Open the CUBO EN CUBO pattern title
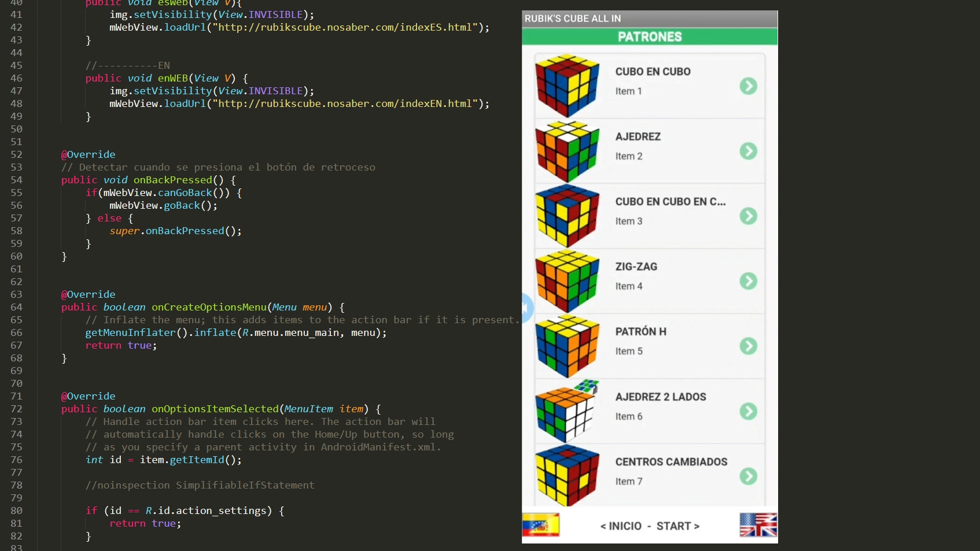Screen dimensions: 980x551 point(653,72)
